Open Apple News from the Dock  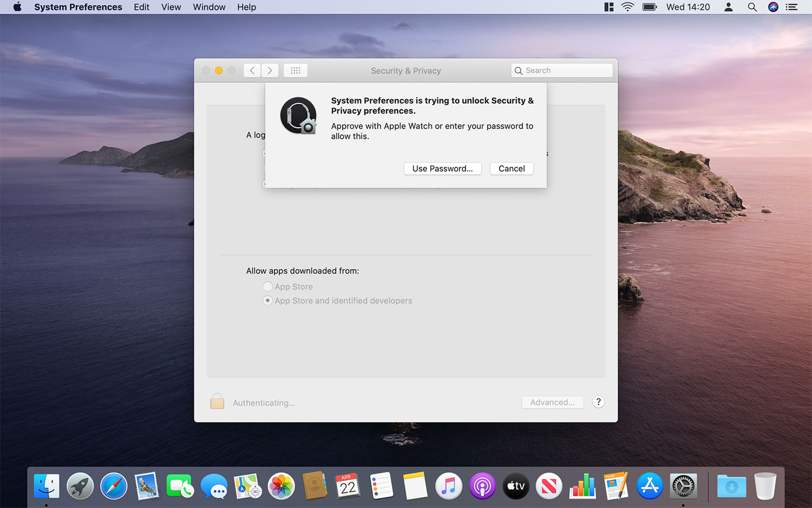[549, 486]
